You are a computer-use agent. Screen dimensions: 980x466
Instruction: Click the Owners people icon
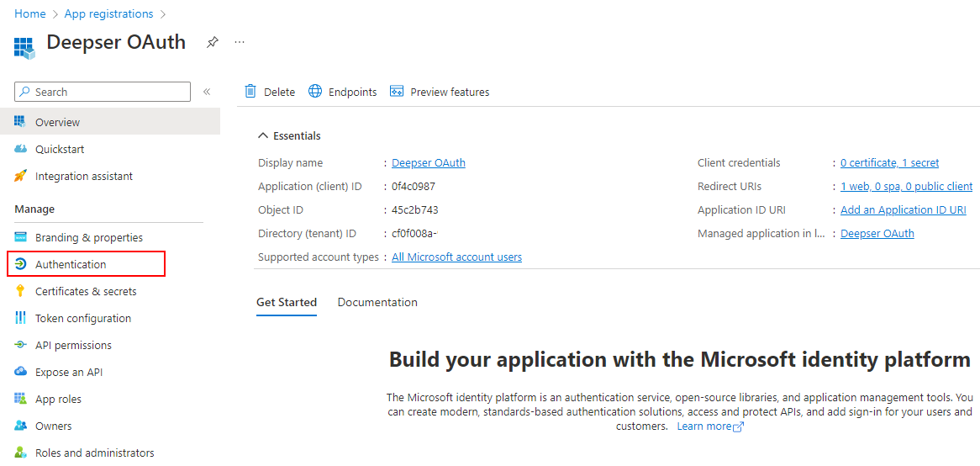point(20,426)
